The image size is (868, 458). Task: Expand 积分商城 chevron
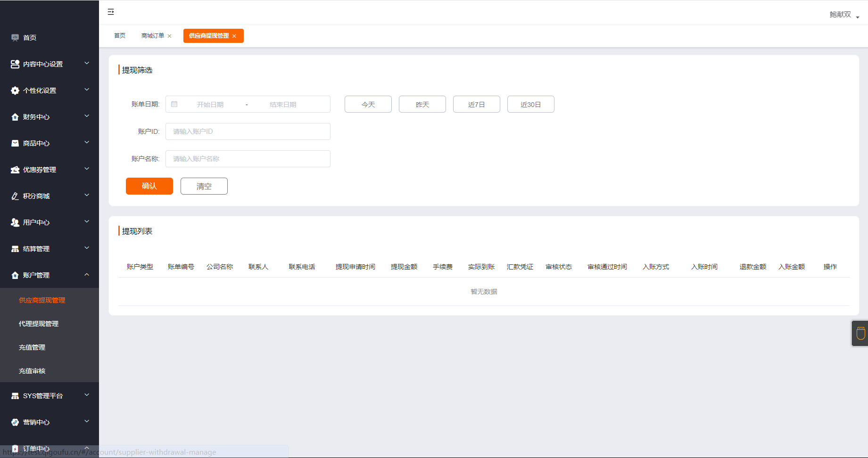click(87, 195)
